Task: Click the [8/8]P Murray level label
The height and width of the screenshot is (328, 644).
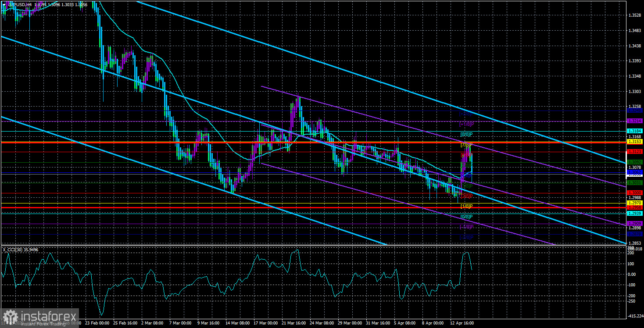Action: [467, 134]
